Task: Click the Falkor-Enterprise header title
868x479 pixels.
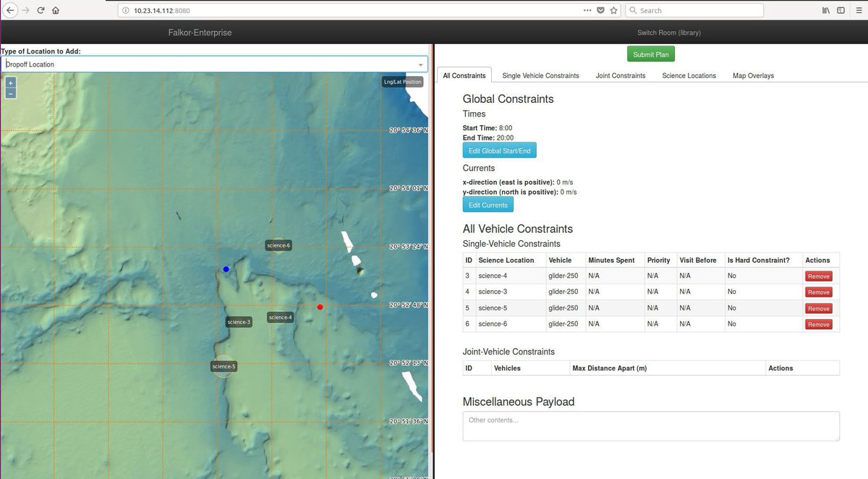Action: tap(200, 33)
